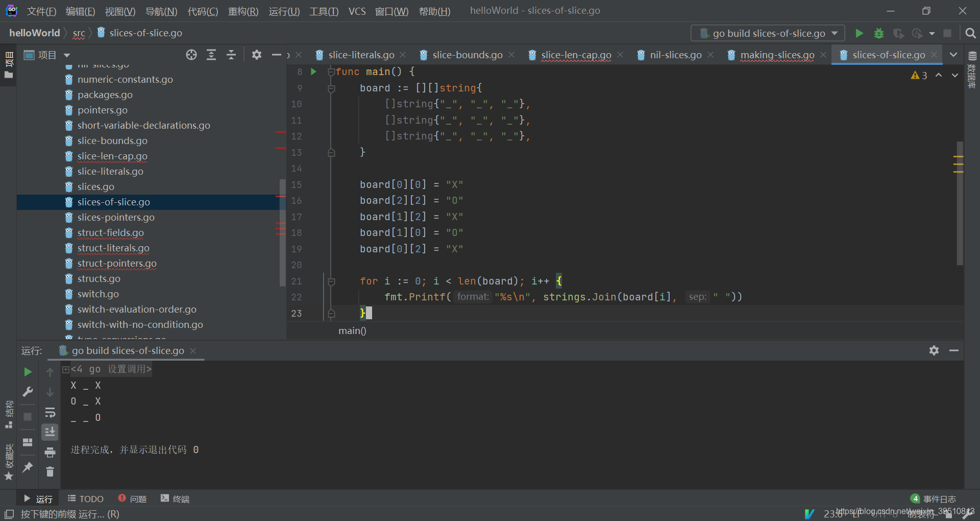Image resolution: width=980 pixels, height=521 pixels.
Task: Close slice-bounds.go editor tab
Action: [511, 55]
